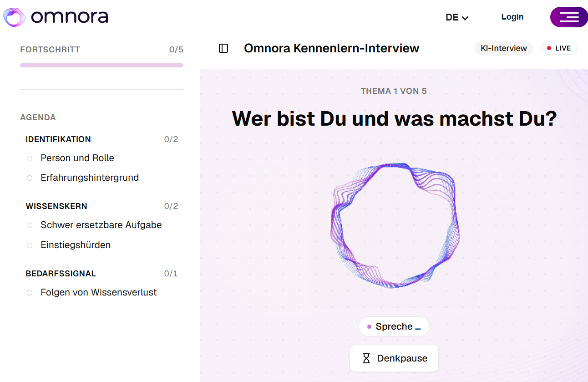The image size is (588, 382).
Task: Select the Schwer ersetzbare Aufgabe circle
Action: [x=30, y=225]
